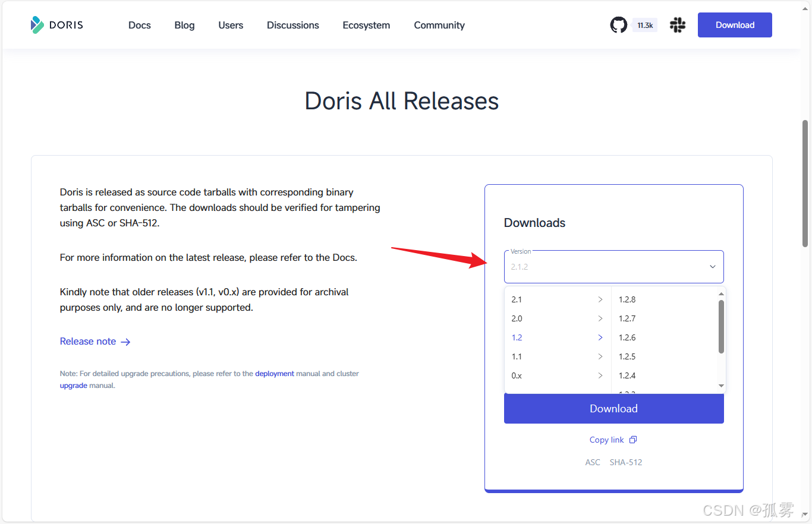This screenshot has height=524, width=812.
Task: Open the Community menu
Action: tap(439, 25)
